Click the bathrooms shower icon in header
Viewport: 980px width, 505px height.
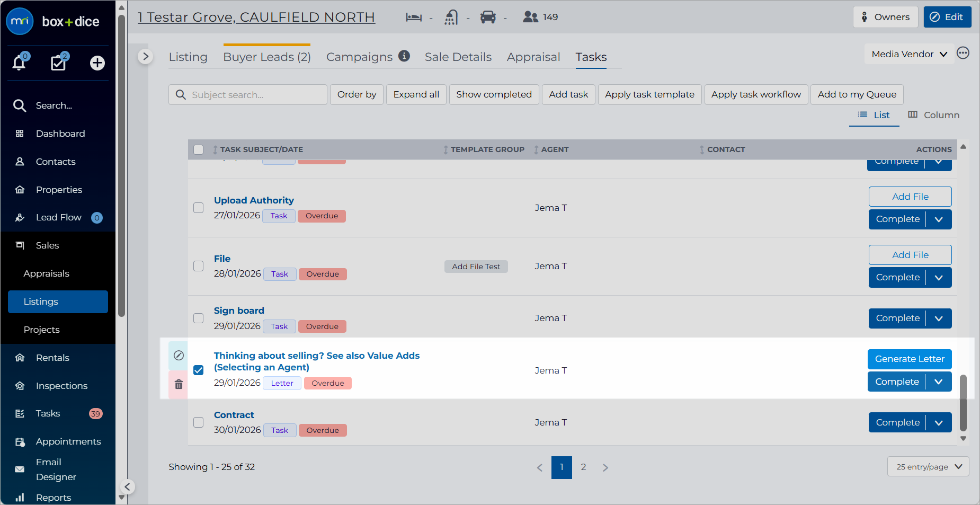coord(451,17)
